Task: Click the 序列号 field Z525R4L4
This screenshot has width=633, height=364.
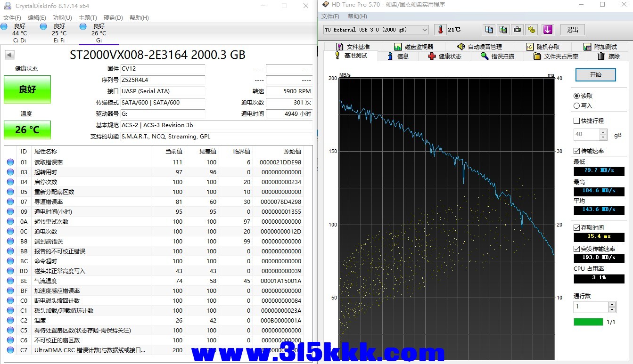Action: (163, 80)
